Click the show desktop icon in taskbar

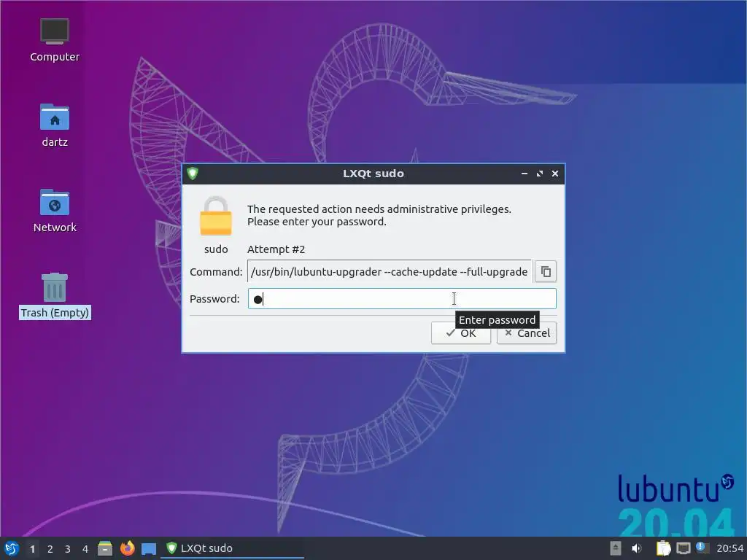(149, 548)
